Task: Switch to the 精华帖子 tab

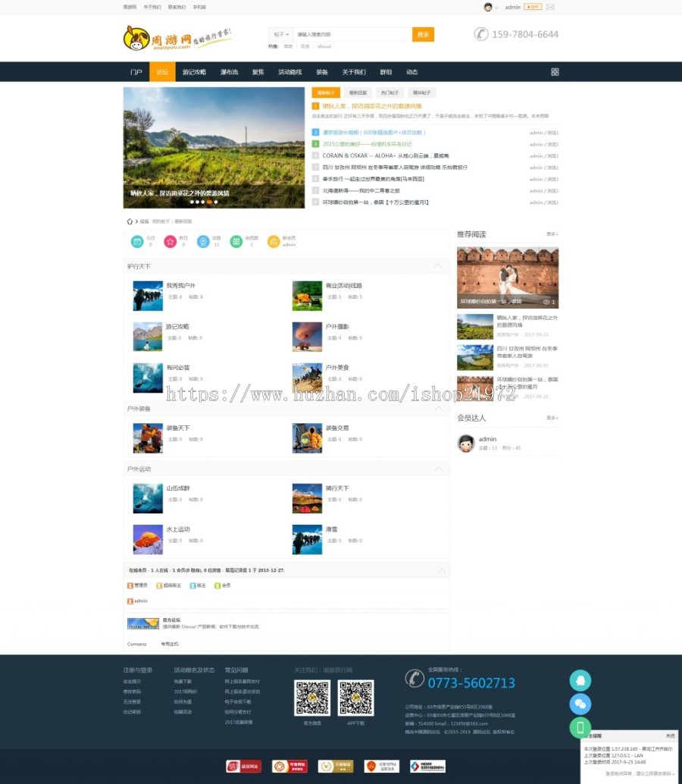Action: point(421,93)
